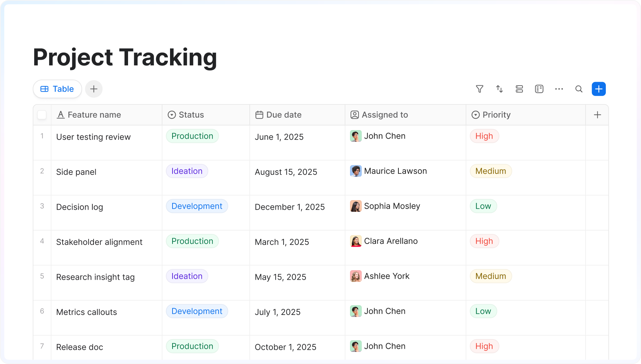Click John Chen's avatar on User testing review

[x=356, y=136]
